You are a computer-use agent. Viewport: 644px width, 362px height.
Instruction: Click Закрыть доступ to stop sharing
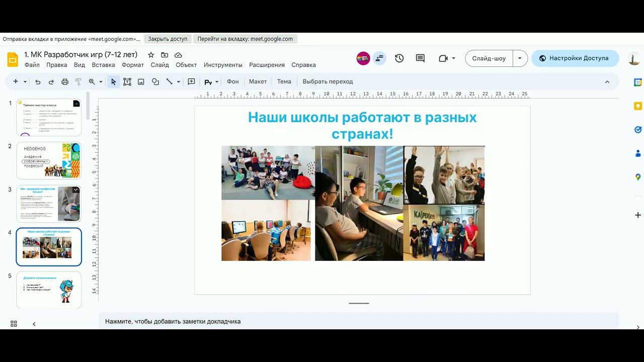(168, 39)
